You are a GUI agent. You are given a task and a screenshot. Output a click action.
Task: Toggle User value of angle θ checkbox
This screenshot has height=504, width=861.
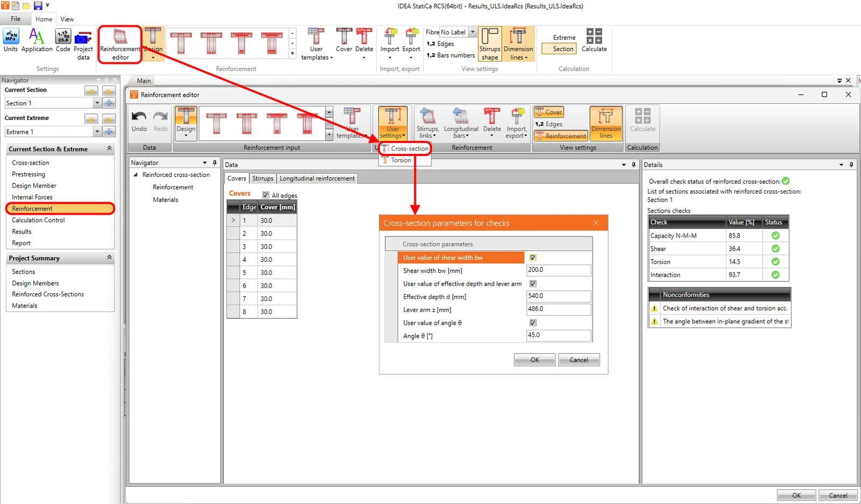pyautogui.click(x=533, y=323)
